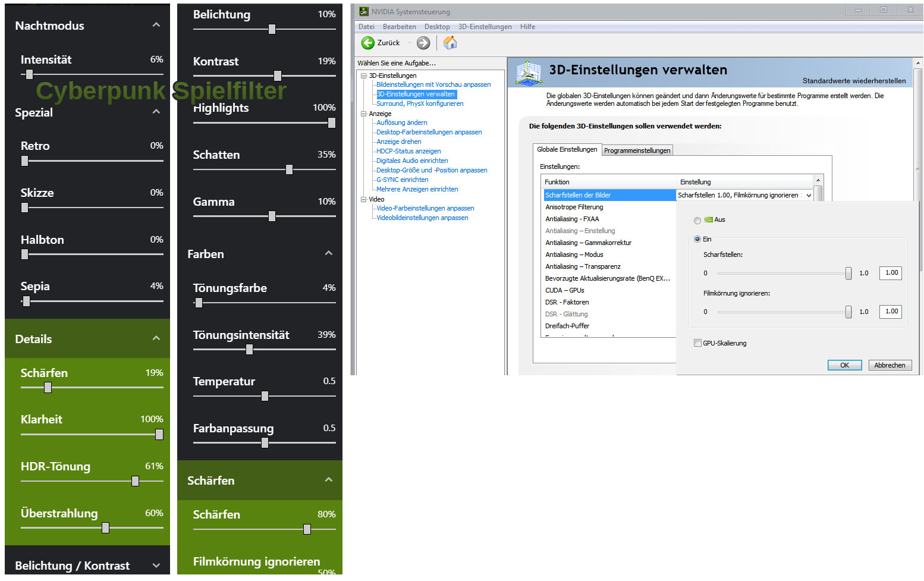Click the Temperatur slider handle
924x581 pixels.
tap(265, 396)
